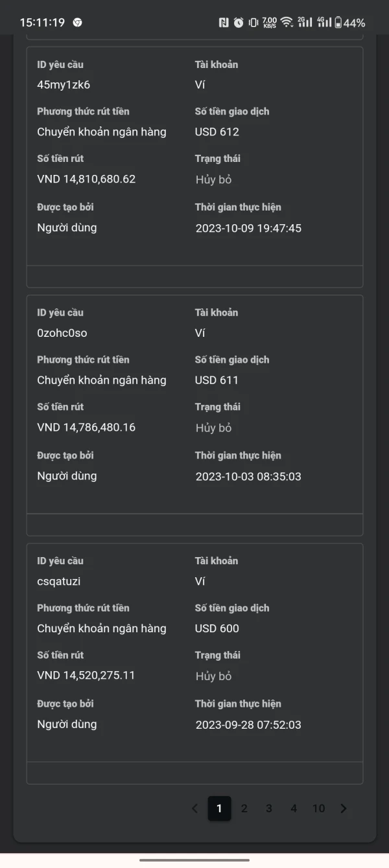
Task: Go to next page arrow in pagination
Action: [344, 808]
